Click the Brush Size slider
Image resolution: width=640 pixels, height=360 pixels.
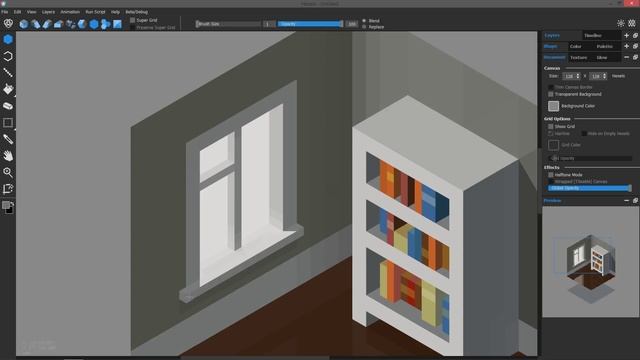click(228, 24)
